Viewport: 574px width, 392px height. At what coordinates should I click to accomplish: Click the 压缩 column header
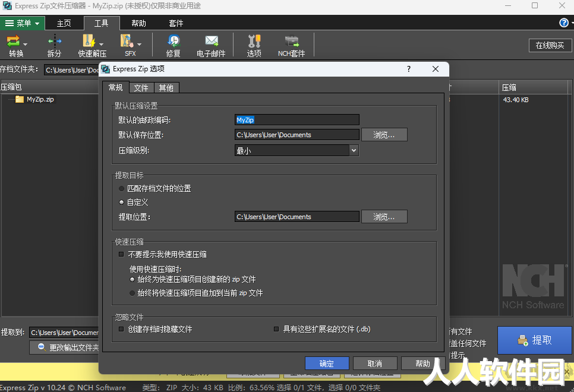[534, 87]
